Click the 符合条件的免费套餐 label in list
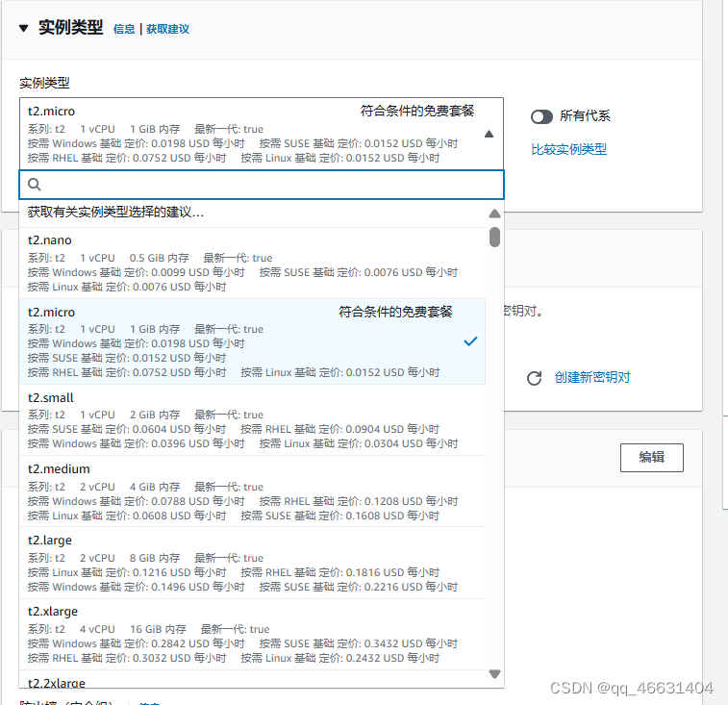This screenshot has width=728, height=705. (x=395, y=312)
